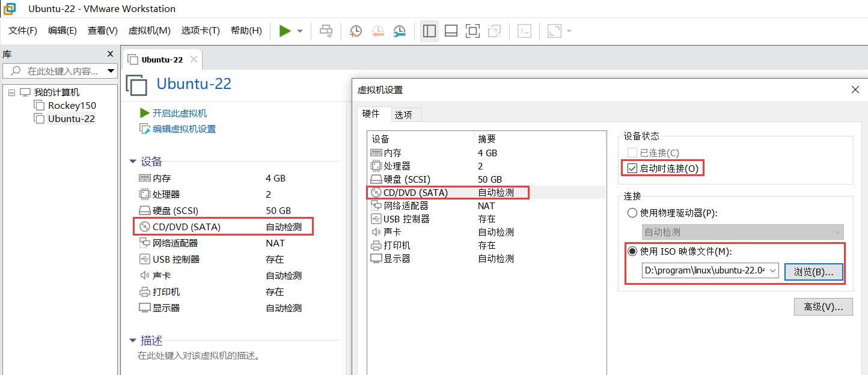868x375 pixels.
Task: Collapse the 设备 section triangle
Action: pos(133,162)
